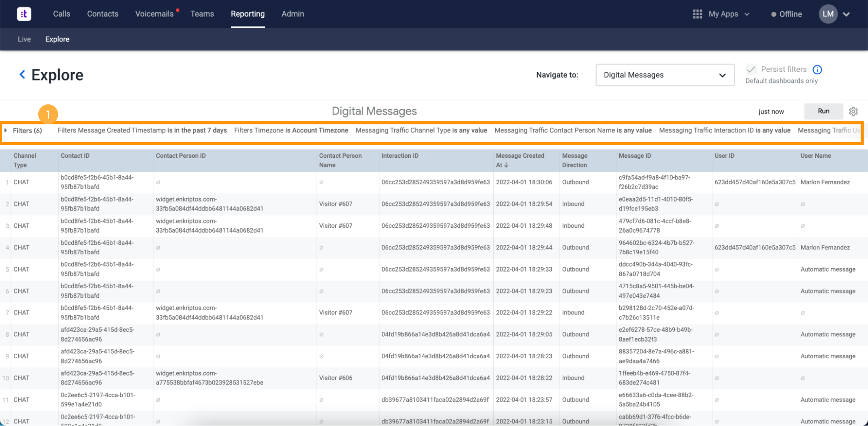Viewport: 868px width, 426px height.
Task: Click the Message Created Timestamp filter summary
Action: tap(142, 130)
